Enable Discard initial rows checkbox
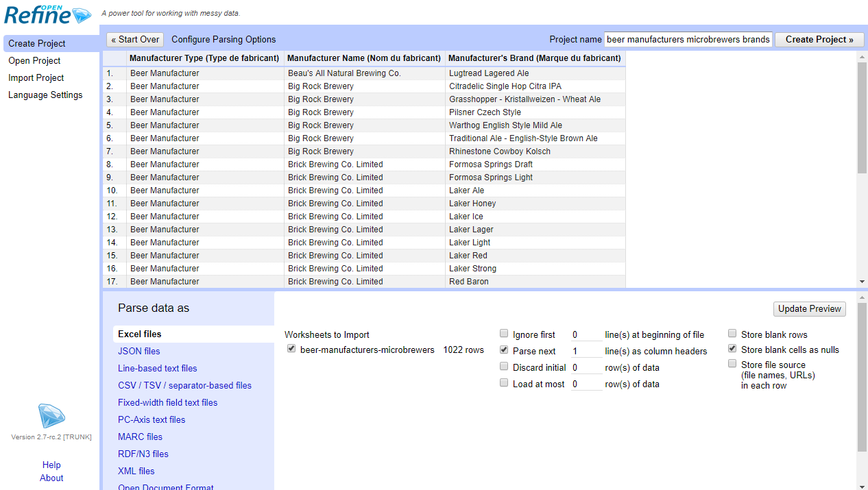Screen dimensions: 868x490 pyautogui.click(x=504, y=367)
